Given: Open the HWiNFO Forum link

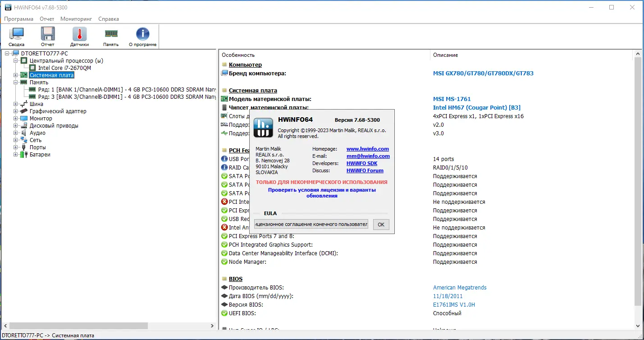Looking at the screenshot, I should [x=365, y=170].
